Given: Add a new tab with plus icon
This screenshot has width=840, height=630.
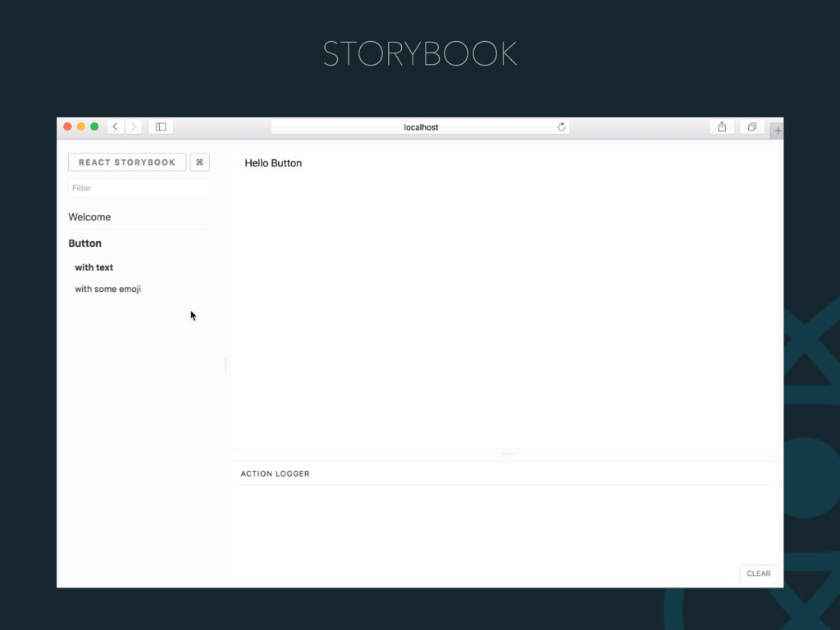Looking at the screenshot, I should point(778,130).
